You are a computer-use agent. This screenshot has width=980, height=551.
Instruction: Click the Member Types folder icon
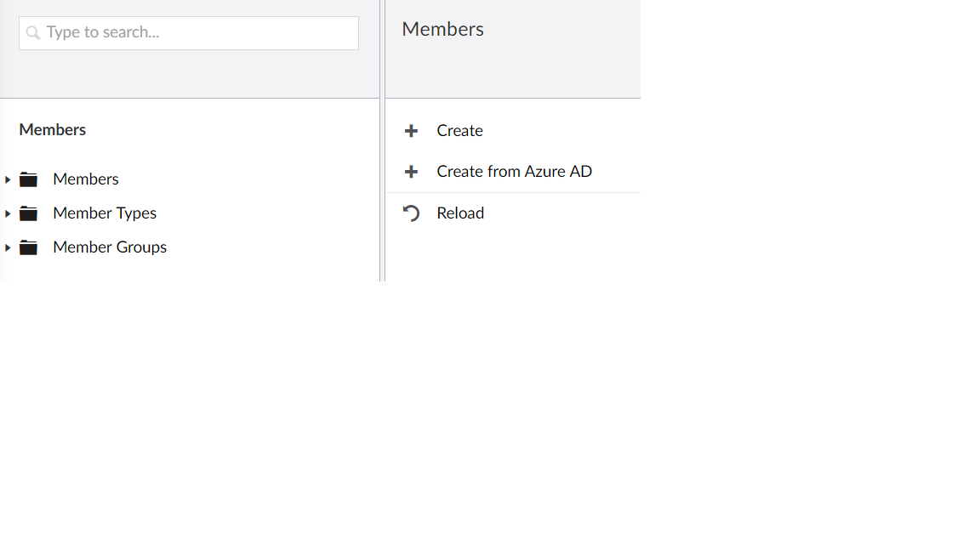[29, 213]
